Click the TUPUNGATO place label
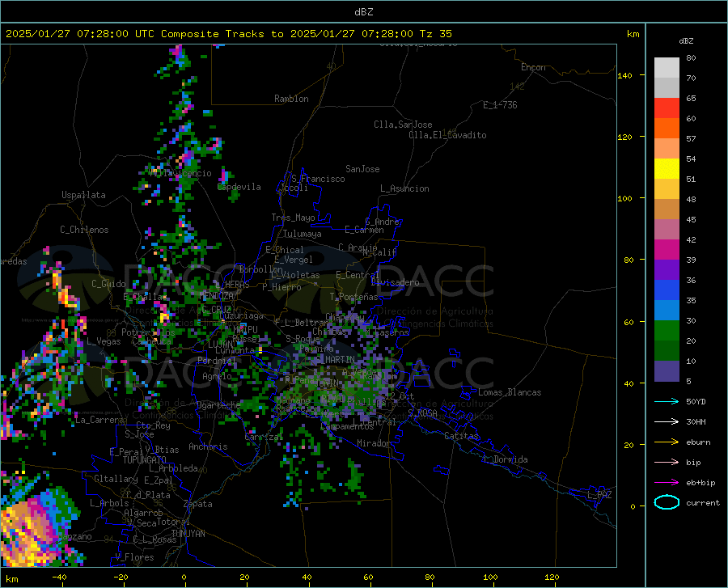Image resolution: width=728 pixels, height=588 pixels. [x=145, y=460]
